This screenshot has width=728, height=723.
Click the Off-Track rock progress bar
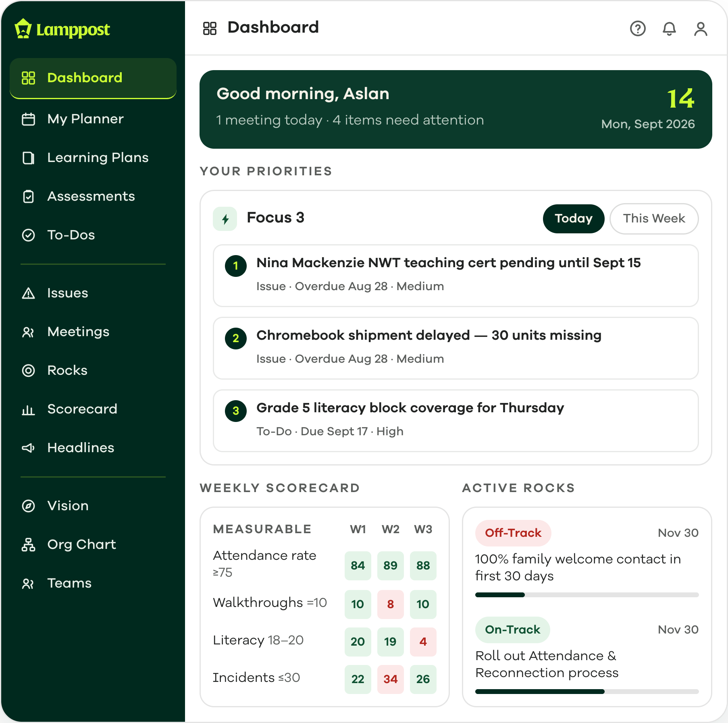click(x=587, y=595)
